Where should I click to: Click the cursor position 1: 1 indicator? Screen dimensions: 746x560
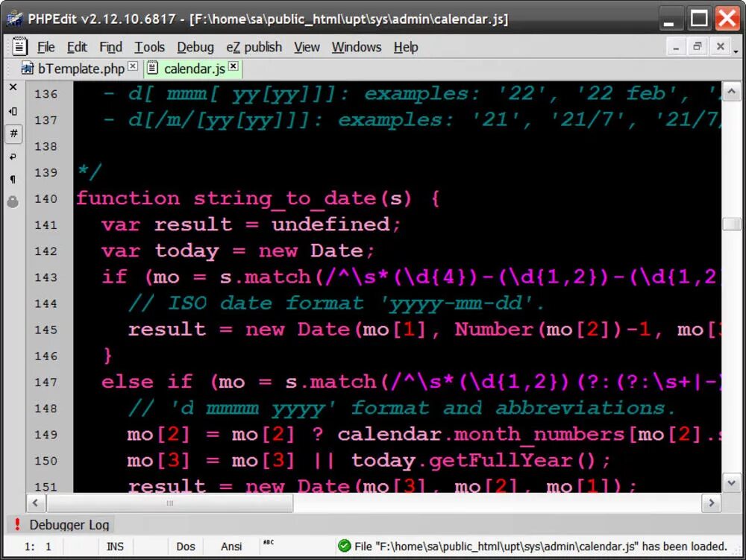[37, 547]
